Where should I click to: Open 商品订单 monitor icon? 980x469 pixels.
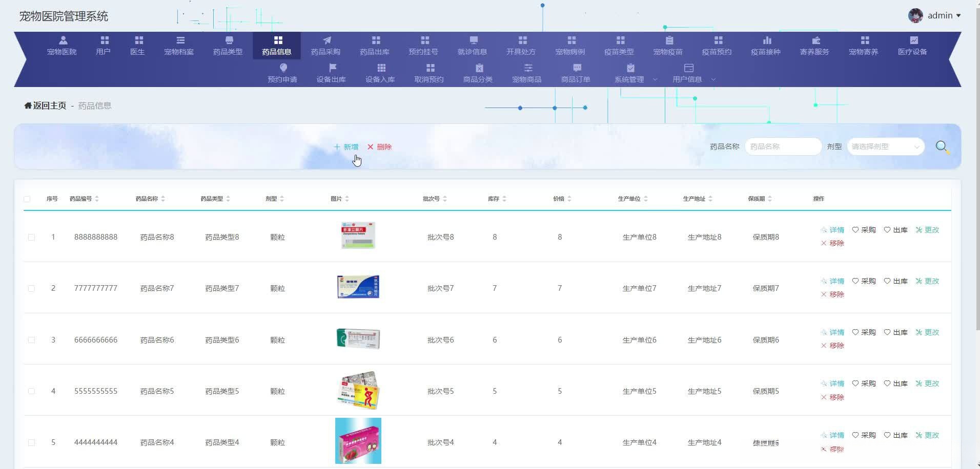click(x=577, y=67)
